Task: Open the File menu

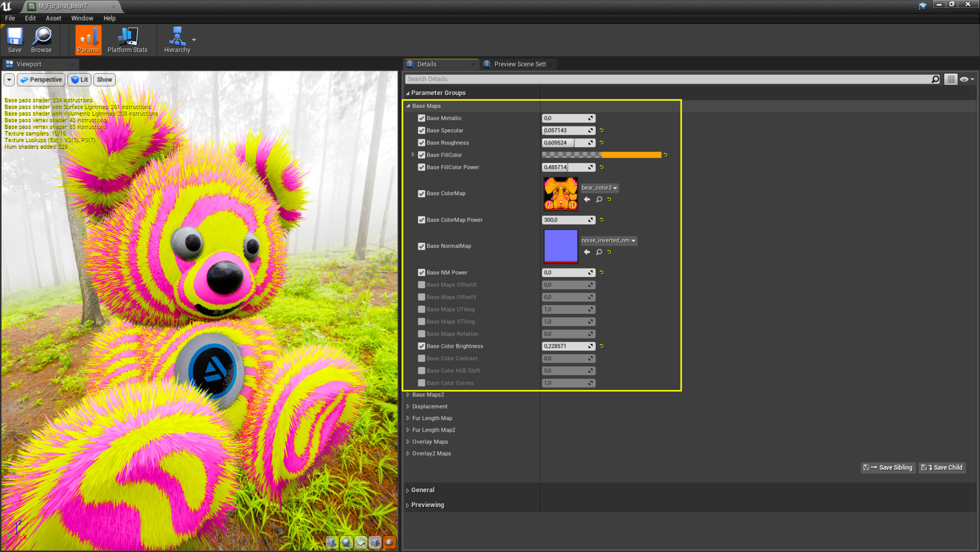Action: (x=10, y=18)
